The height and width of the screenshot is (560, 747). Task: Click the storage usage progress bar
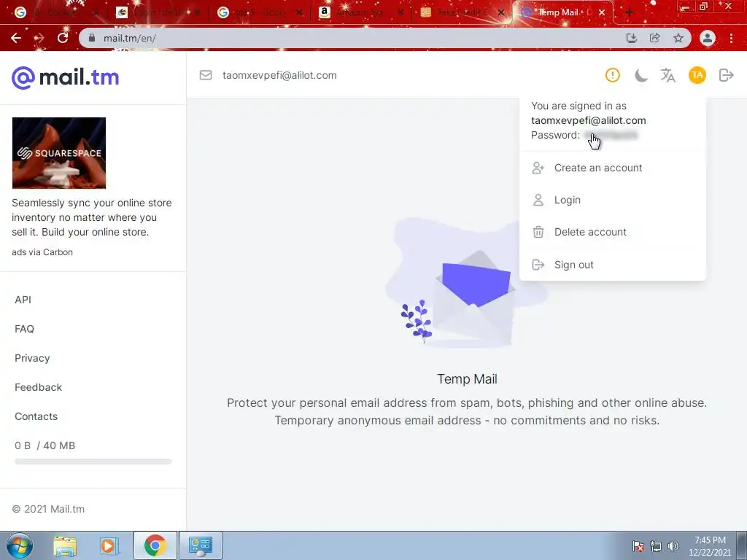[93, 462]
